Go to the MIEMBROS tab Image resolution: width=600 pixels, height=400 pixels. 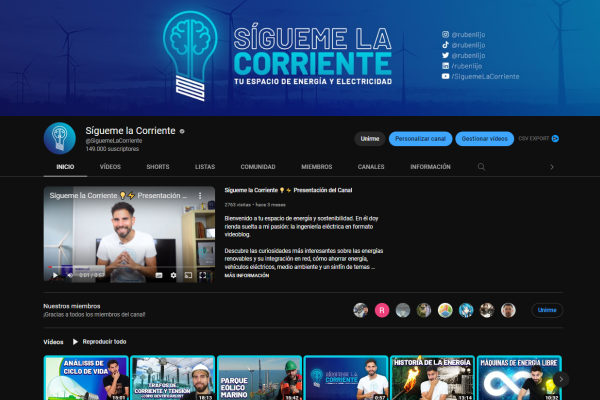pyautogui.click(x=317, y=167)
